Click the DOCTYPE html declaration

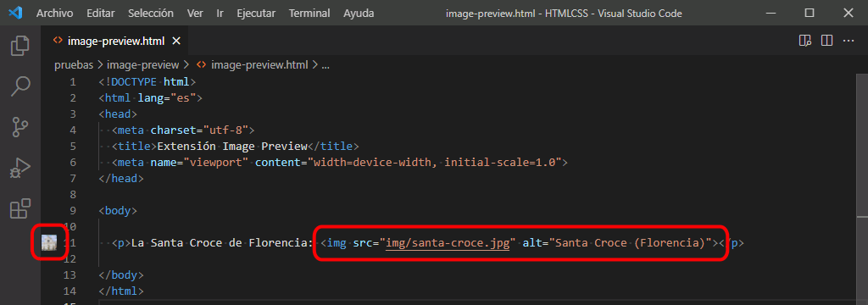[x=147, y=82]
